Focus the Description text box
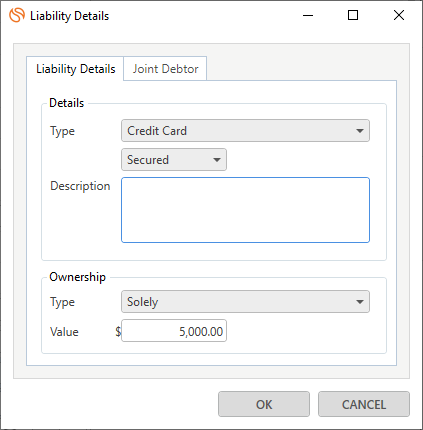The image size is (423, 430). [245, 210]
